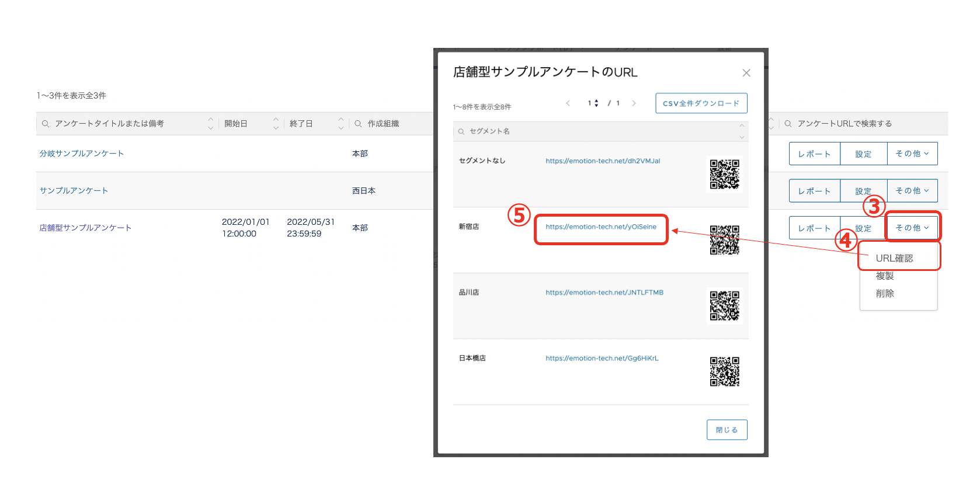Click search icon in アンケートタイトル filter
This screenshot has width=980, height=487.
tap(46, 124)
